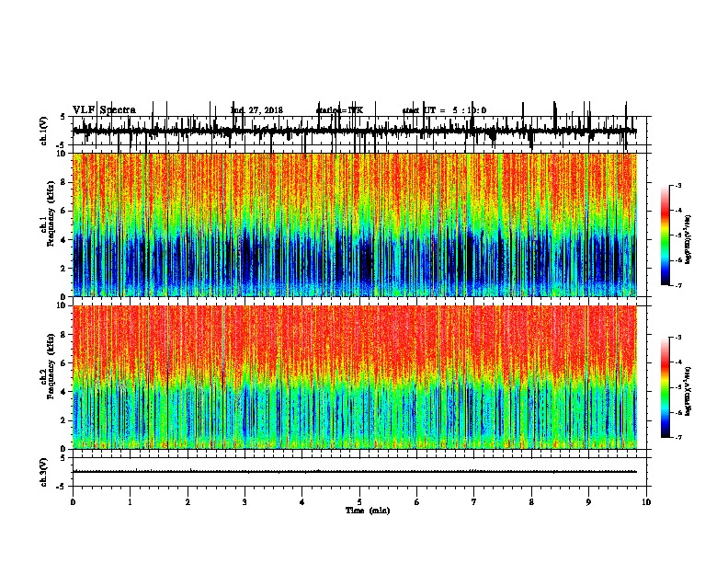The height and width of the screenshot is (563, 728).
Task: Click time axis tick label "5"
Action: (359, 502)
